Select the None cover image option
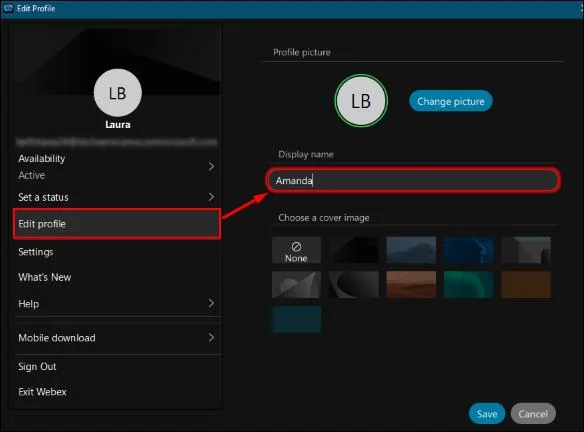This screenshot has height=432, width=584. [x=296, y=250]
